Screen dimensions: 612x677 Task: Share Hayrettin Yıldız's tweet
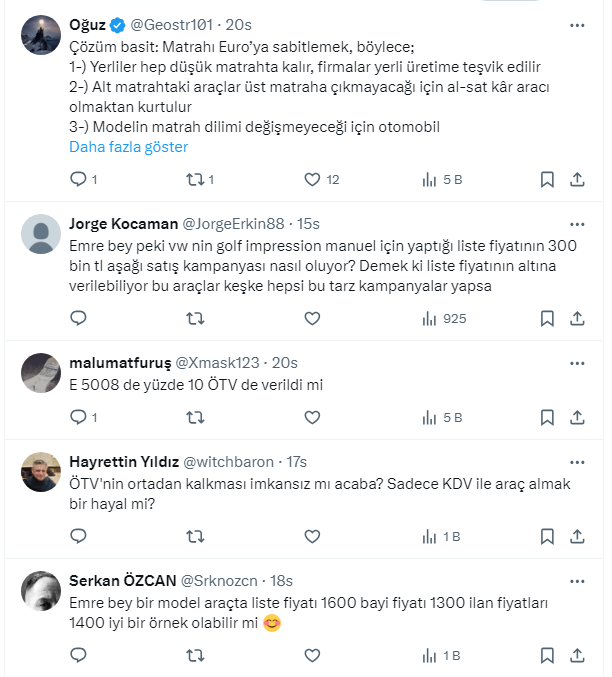(x=577, y=537)
